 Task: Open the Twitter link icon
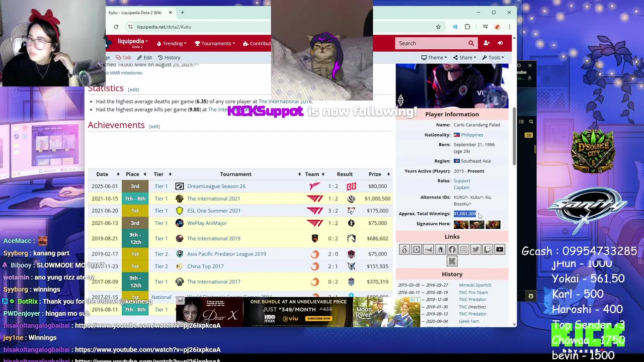[475, 249]
